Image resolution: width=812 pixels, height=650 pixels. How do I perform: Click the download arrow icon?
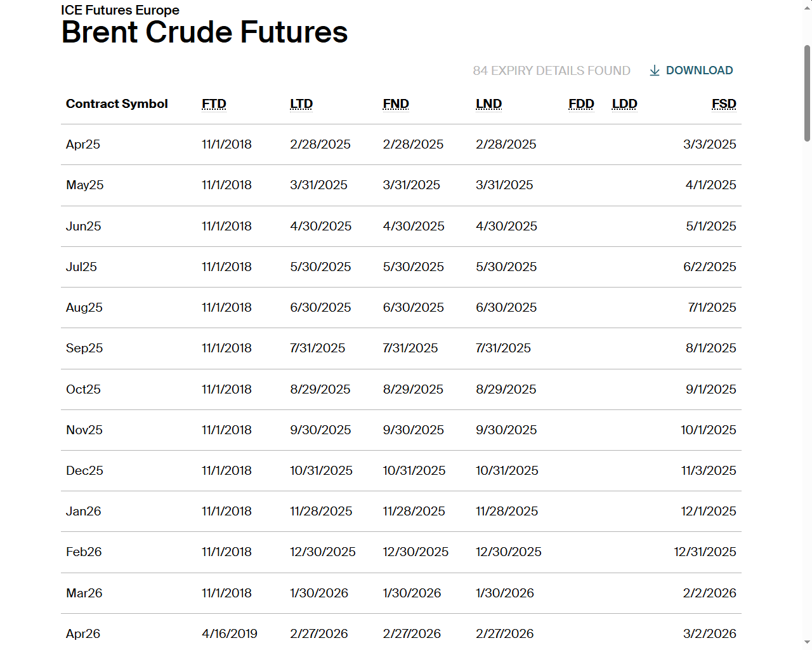tap(655, 70)
